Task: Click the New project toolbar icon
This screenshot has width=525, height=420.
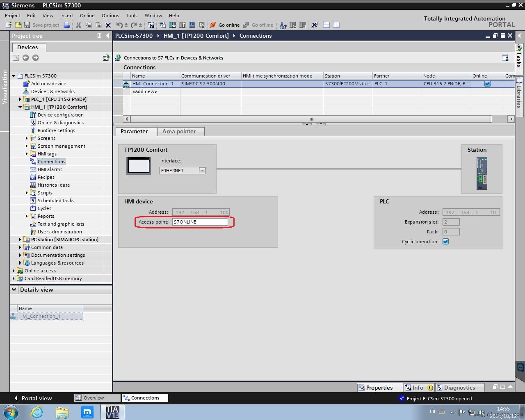Action: click(9, 25)
